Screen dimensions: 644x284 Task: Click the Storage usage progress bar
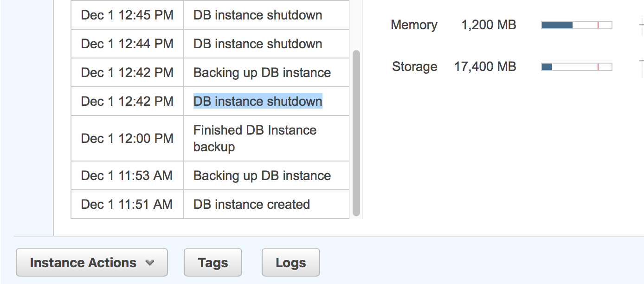pos(575,66)
